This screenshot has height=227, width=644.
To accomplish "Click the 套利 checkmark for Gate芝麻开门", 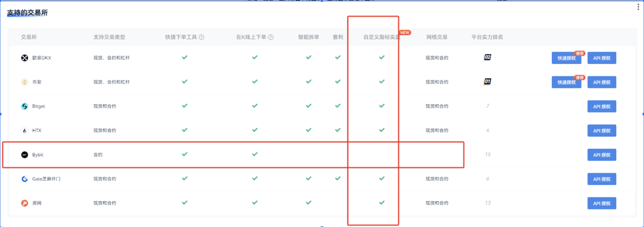I will [x=338, y=178].
